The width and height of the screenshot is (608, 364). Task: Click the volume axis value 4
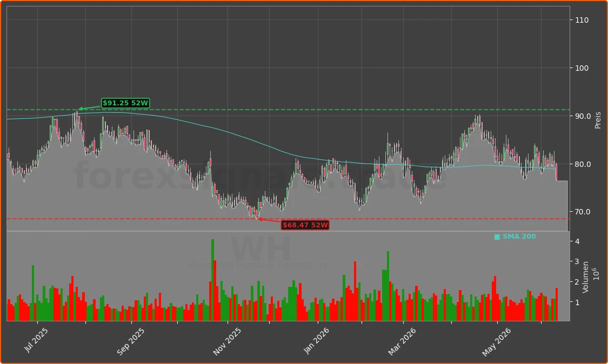[x=577, y=241]
